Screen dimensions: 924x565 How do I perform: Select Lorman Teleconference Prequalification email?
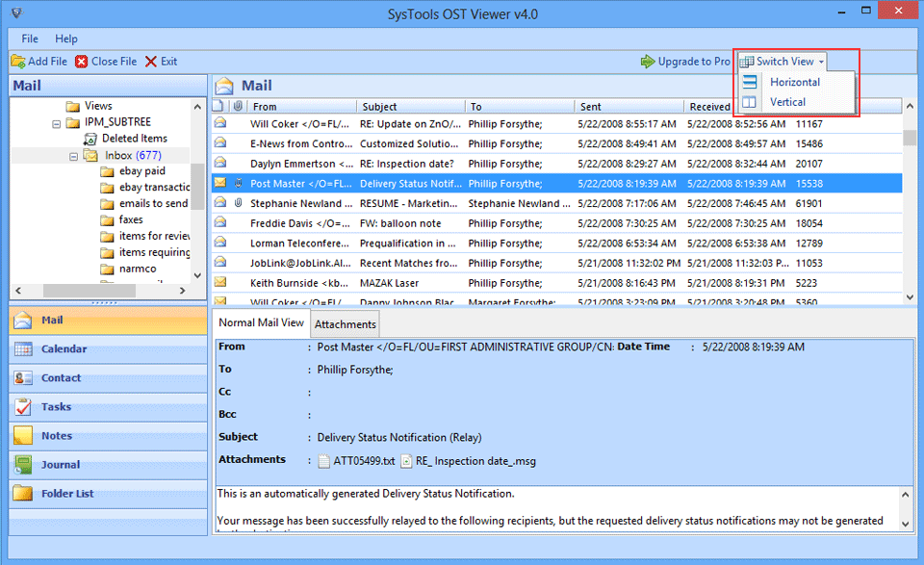557,244
